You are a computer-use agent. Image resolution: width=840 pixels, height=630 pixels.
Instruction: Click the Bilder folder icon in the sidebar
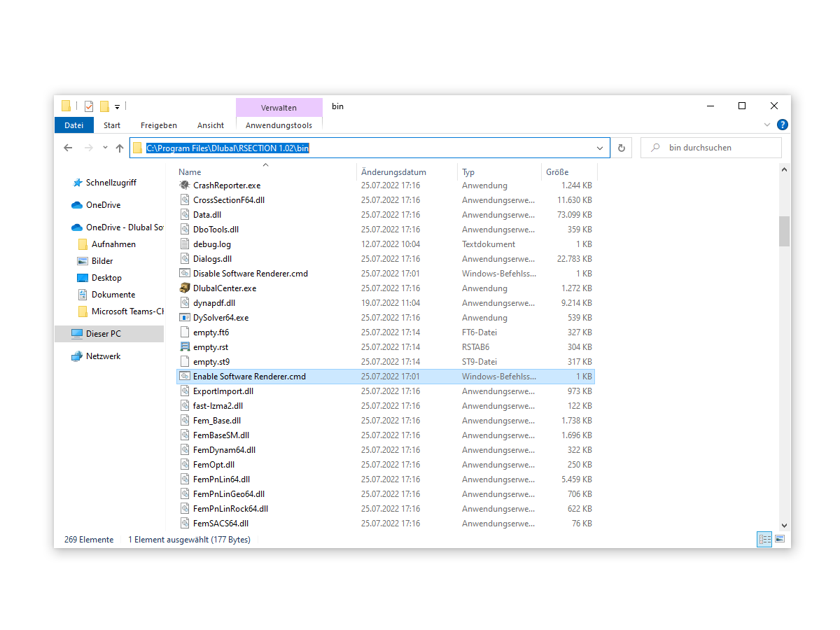point(83,261)
